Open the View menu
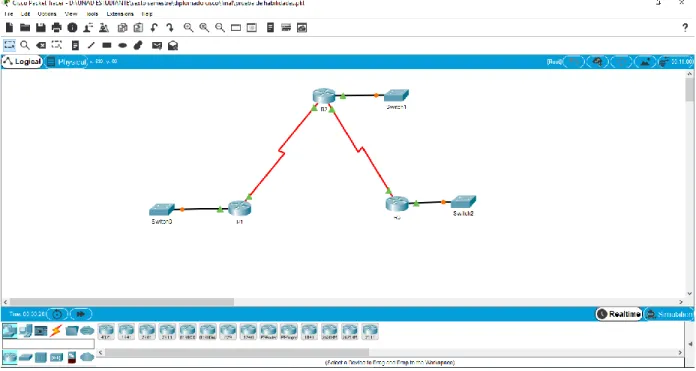This screenshot has height=371, width=696. click(71, 14)
